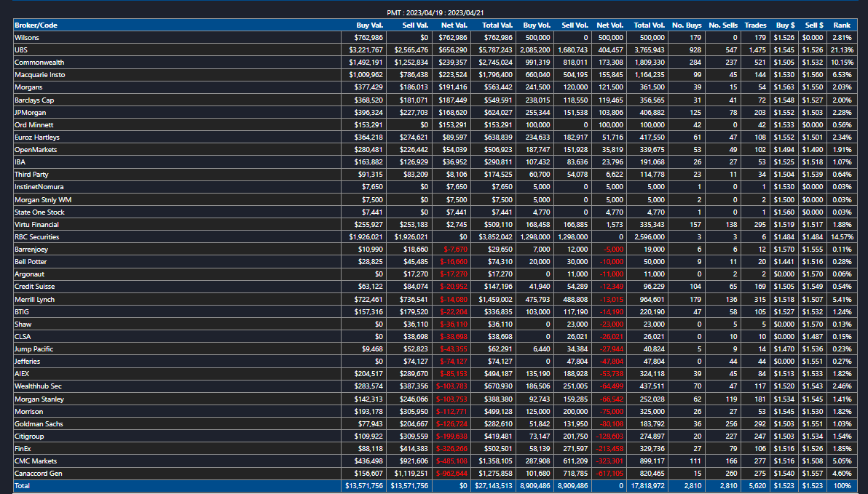Click the Citigroup broker name

coord(29,437)
